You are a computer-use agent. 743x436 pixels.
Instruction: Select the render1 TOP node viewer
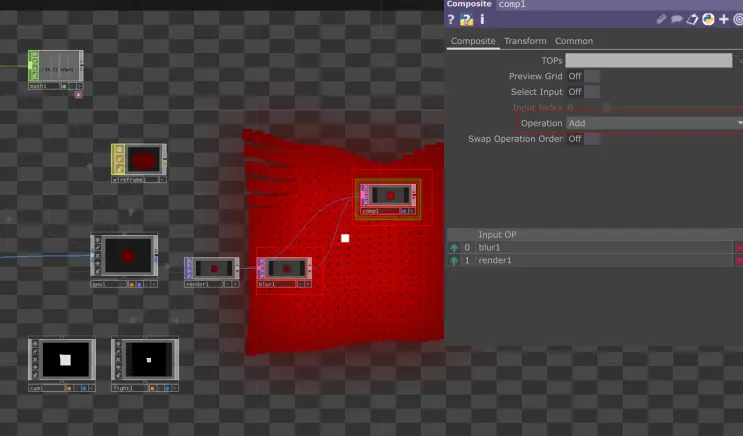tap(214, 268)
